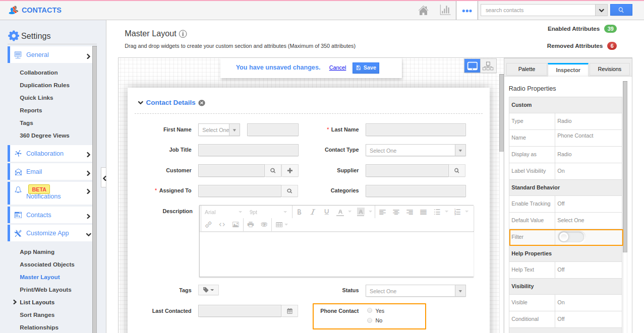Viewport: 644px width, 333px height.
Task: Click the Assigned To search icon
Action: pos(289,191)
